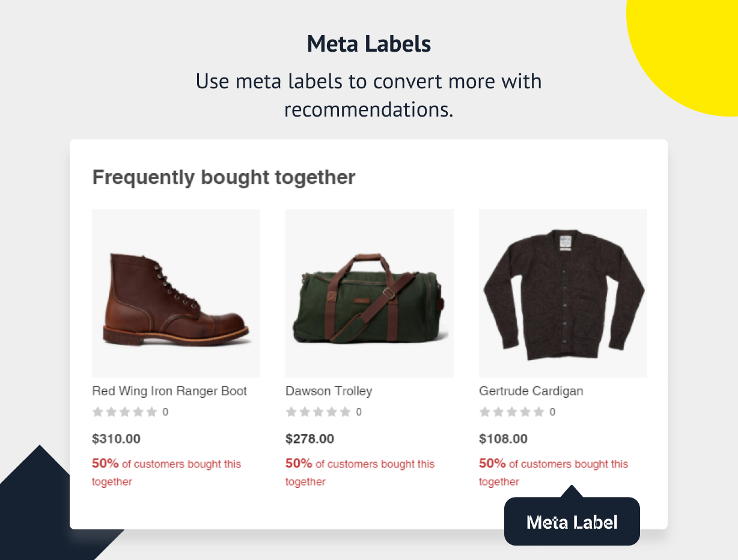Screen dimensions: 738x560
Task: Open the Gertrude Cardigan product image
Action: pos(563,293)
